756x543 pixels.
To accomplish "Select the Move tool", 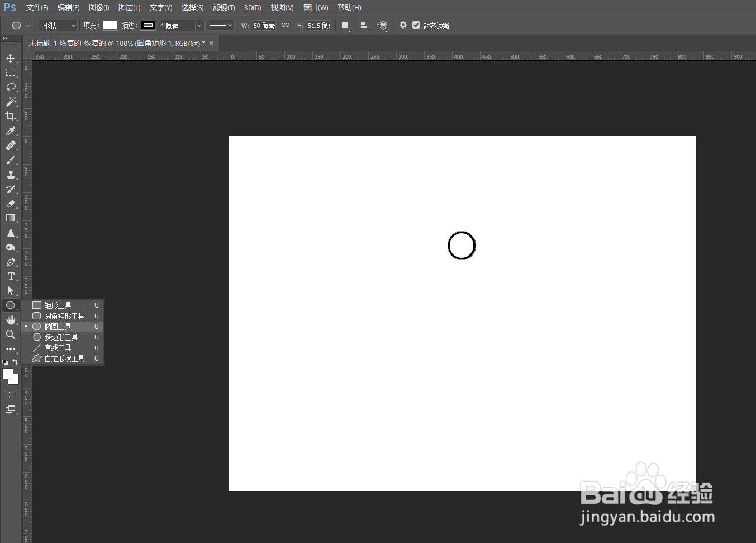I will (10, 58).
